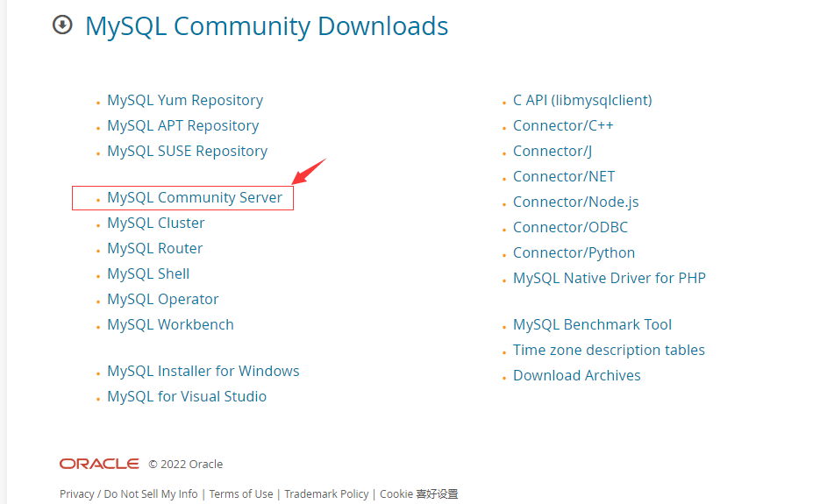This screenshot has width=820, height=504.
Task: Open Cookie 喜好设置 preferences link
Action: pyautogui.click(x=419, y=494)
